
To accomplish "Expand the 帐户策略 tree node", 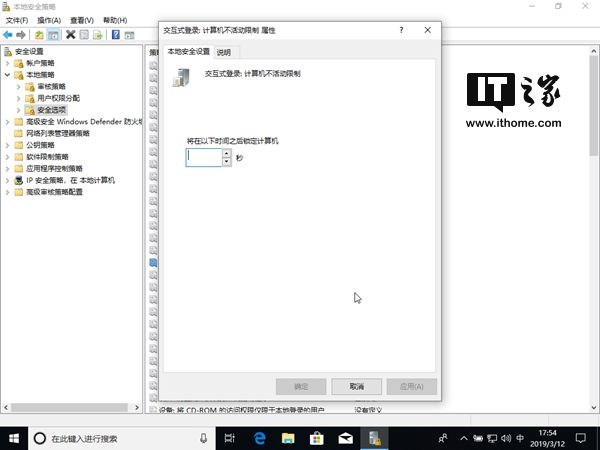I will 7,63.
